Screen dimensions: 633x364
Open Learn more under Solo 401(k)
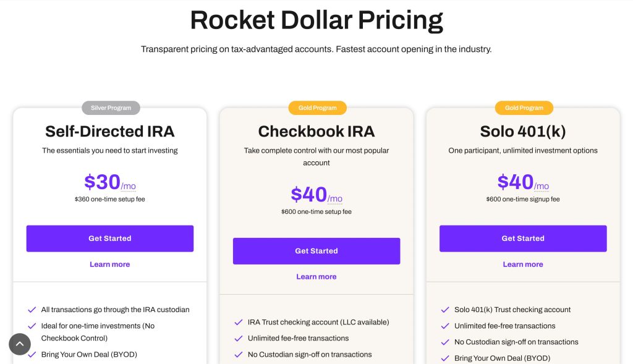click(x=523, y=265)
